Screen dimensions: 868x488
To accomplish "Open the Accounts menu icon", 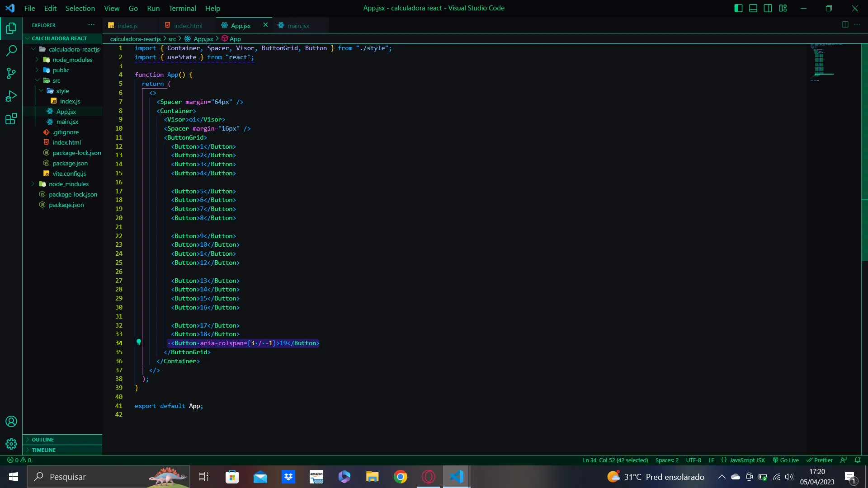I will (11, 422).
